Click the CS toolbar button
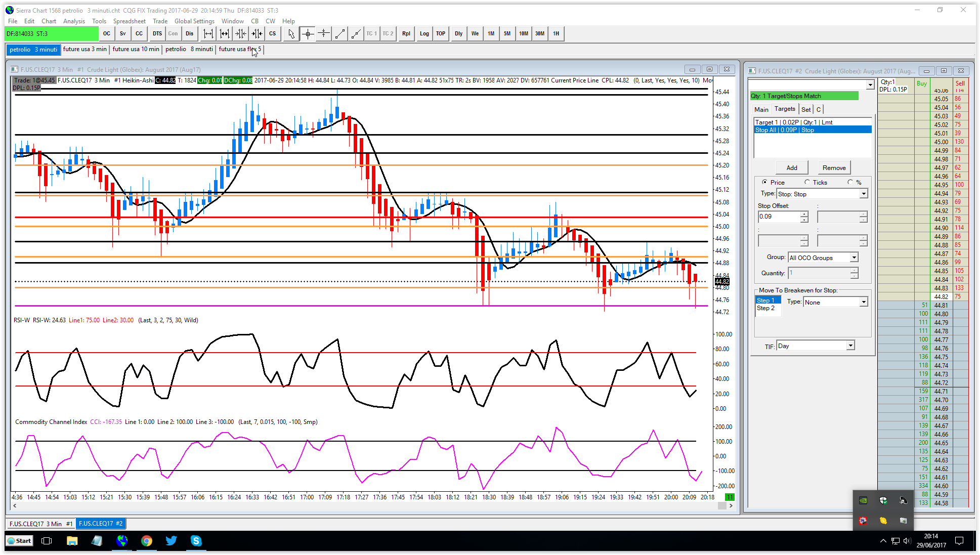This screenshot has height=555, width=980. [273, 34]
